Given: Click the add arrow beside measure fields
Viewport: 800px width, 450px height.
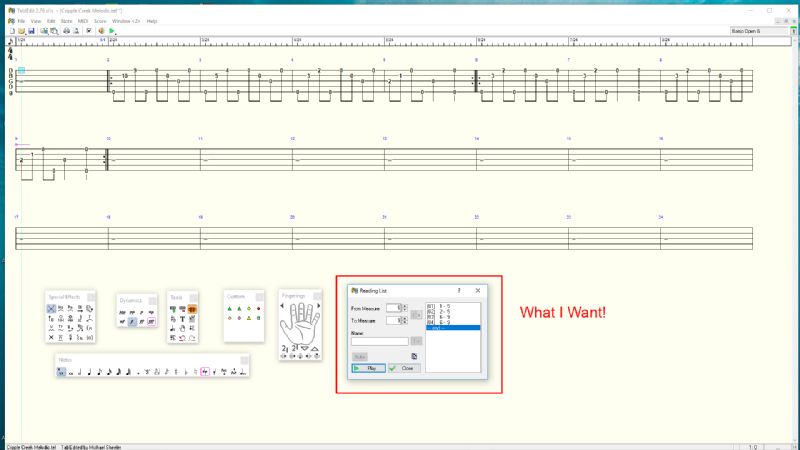Looking at the screenshot, I should pos(416,315).
